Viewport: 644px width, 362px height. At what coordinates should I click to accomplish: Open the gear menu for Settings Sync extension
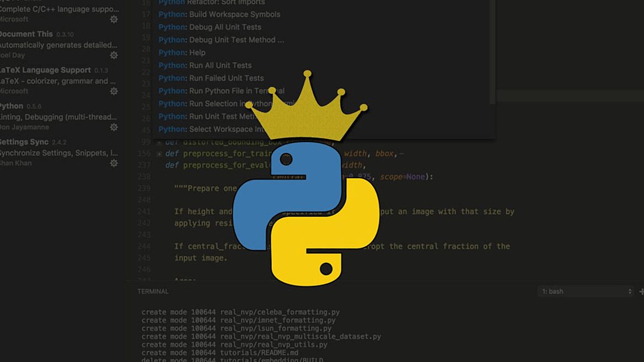pyautogui.click(x=114, y=163)
